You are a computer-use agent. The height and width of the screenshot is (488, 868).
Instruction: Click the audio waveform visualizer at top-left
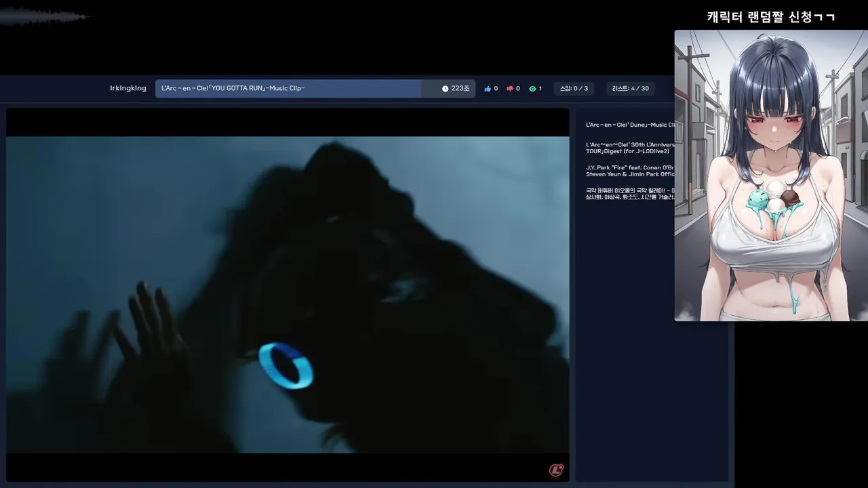pos(45,17)
